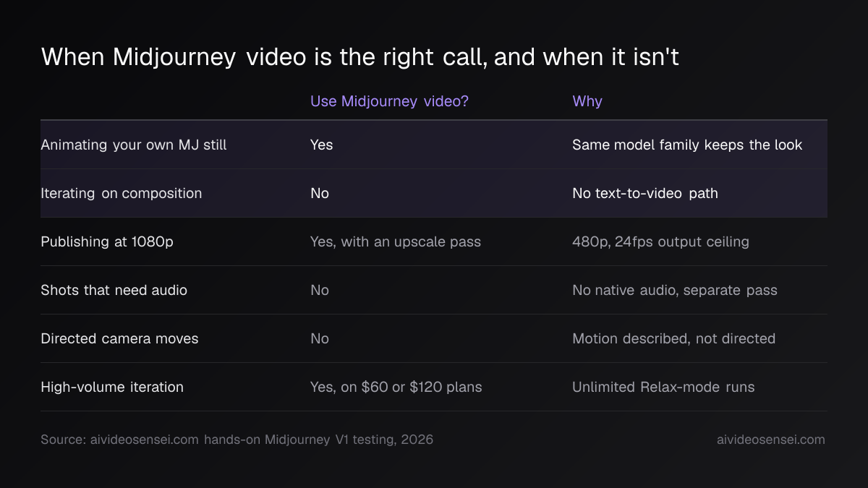Click the aivideosensei.com credit at bottom right
Image resolution: width=868 pixels, height=488 pixels.
770,440
